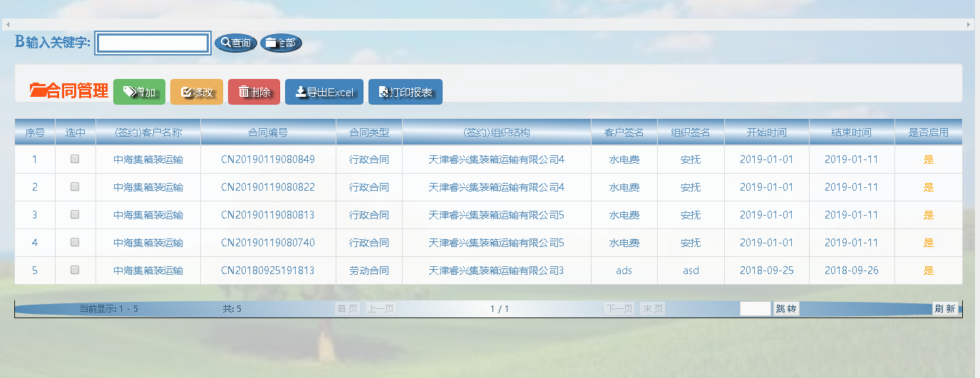980x378 pixels.
Task: Click the 导出Excel export button
Action: pyautogui.click(x=324, y=92)
